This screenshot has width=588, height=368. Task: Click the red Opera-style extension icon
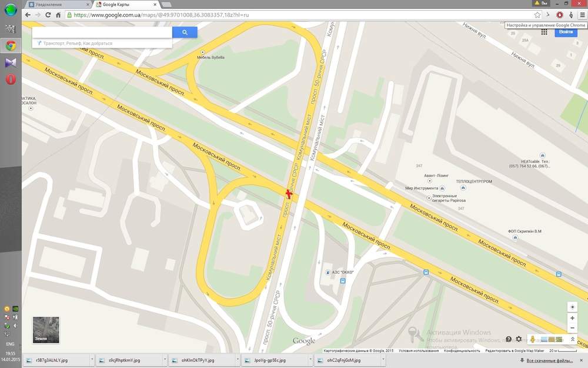560,15
